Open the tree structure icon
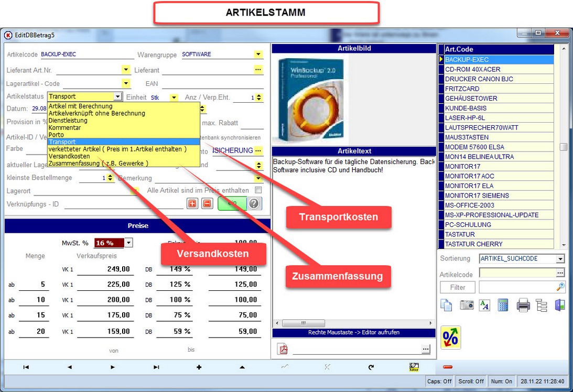573x392 pixels. [542, 305]
